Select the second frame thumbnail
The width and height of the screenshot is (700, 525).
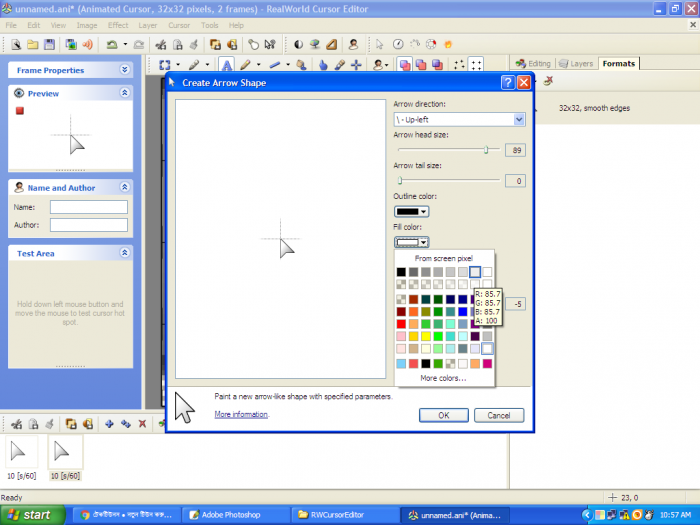[x=65, y=452]
